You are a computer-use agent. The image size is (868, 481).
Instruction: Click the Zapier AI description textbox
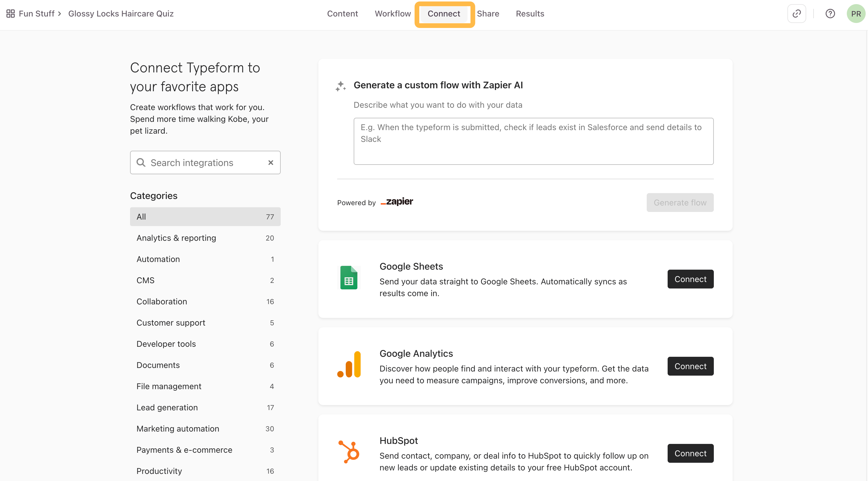click(533, 141)
